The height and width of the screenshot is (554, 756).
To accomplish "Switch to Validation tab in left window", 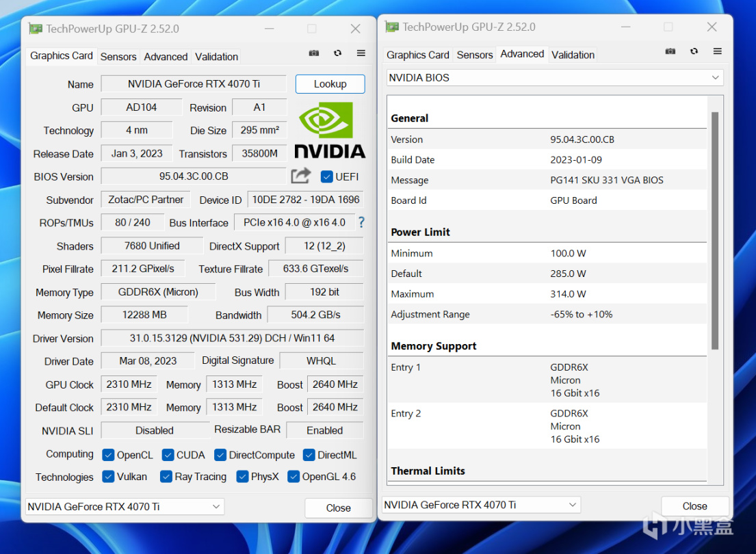I will click(216, 57).
